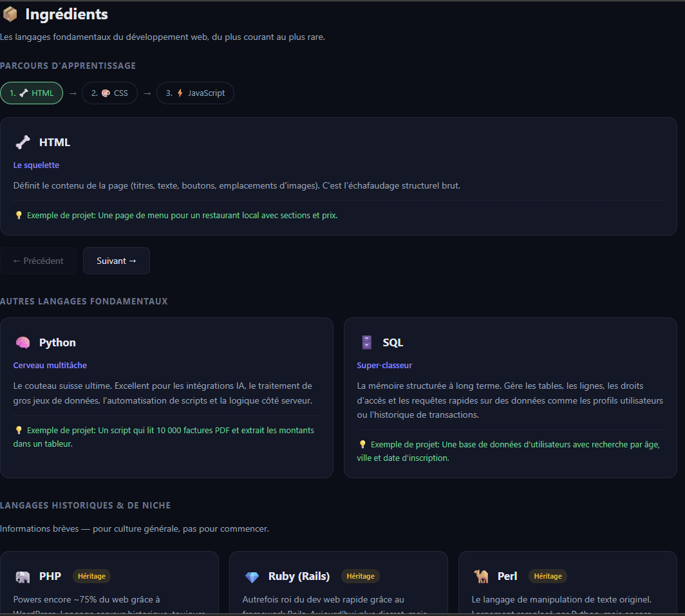Click the PDF invoices project example text
685x616 pixels.
(x=164, y=437)
